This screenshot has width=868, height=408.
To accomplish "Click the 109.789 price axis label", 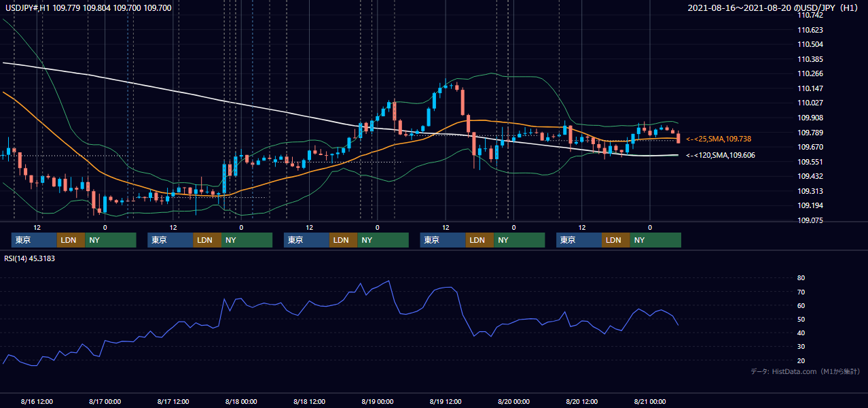I will (x=810, y=133).
